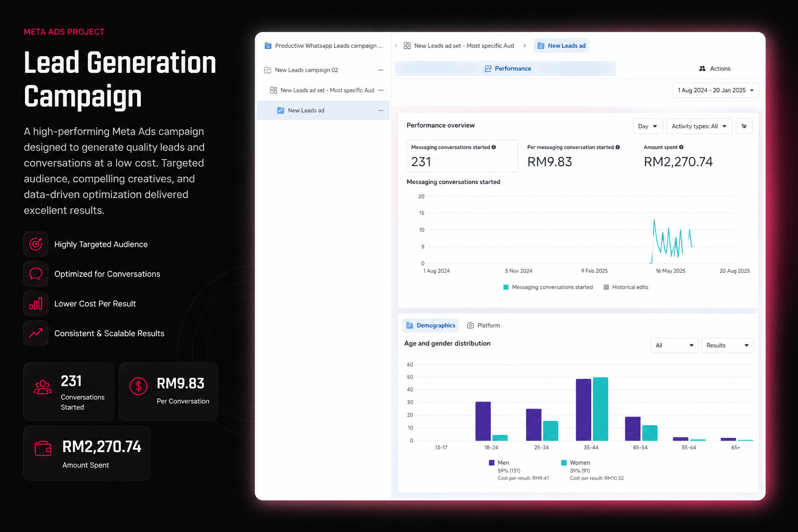The height and width of the screenshot is (532, 798).
Task: Click the Productive Whatsapp Leads campaign folder icon
Action: [x=268, y=46]
